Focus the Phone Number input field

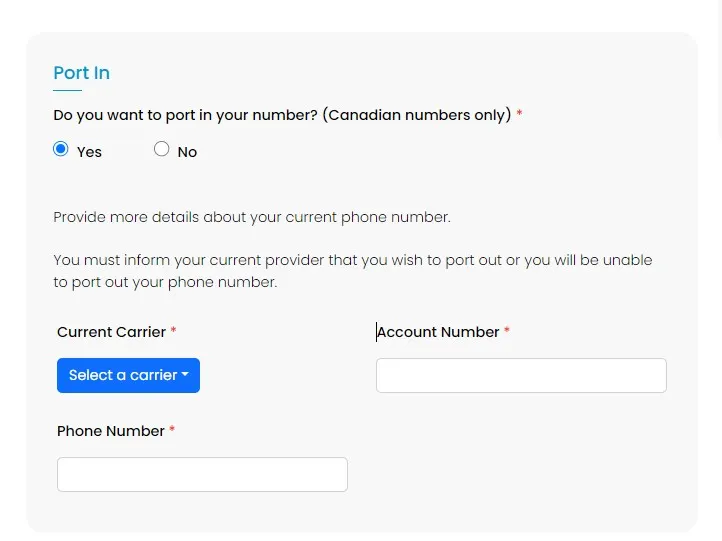[202, 474]
